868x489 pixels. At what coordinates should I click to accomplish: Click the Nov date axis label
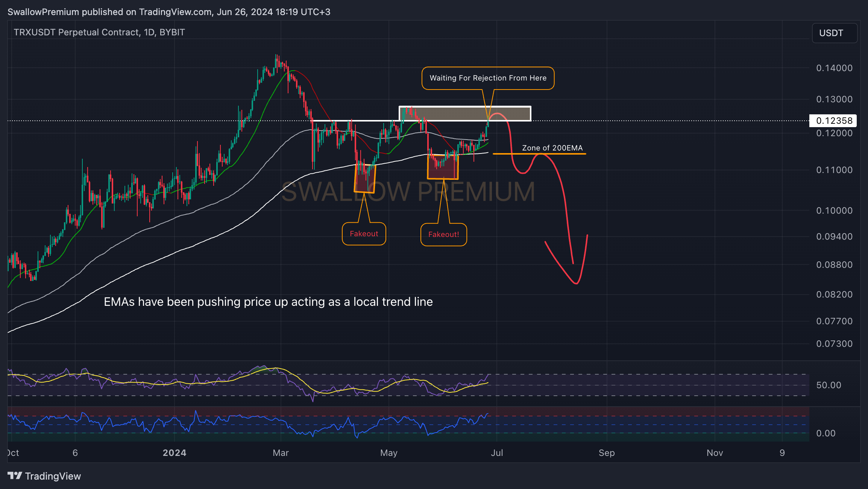click(x=715, y=453)
